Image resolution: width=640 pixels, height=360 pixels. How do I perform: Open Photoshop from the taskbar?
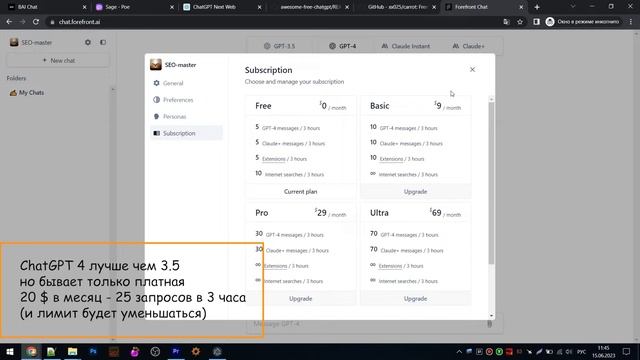point(93,351)
